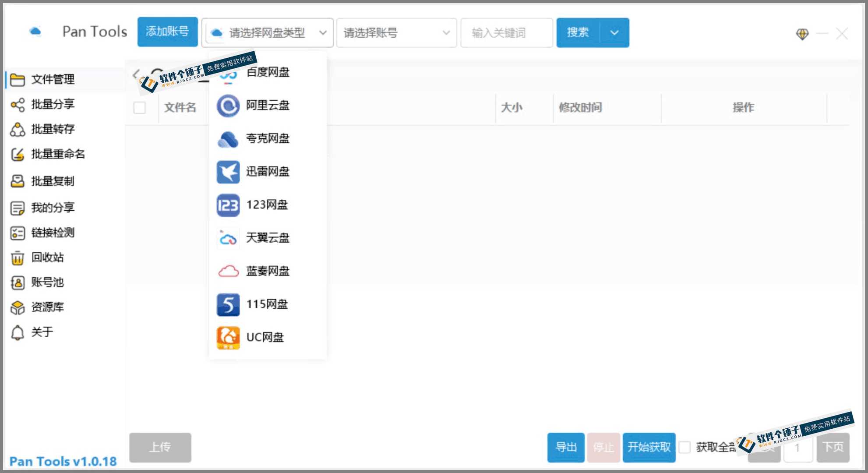
Task: Click the 操作 column header
Action: click(x=744, y=108)
